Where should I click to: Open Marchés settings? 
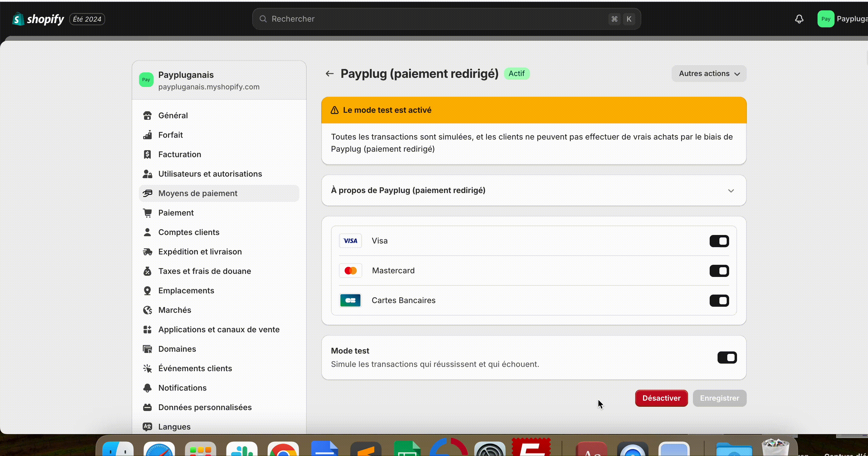point(219,310)
